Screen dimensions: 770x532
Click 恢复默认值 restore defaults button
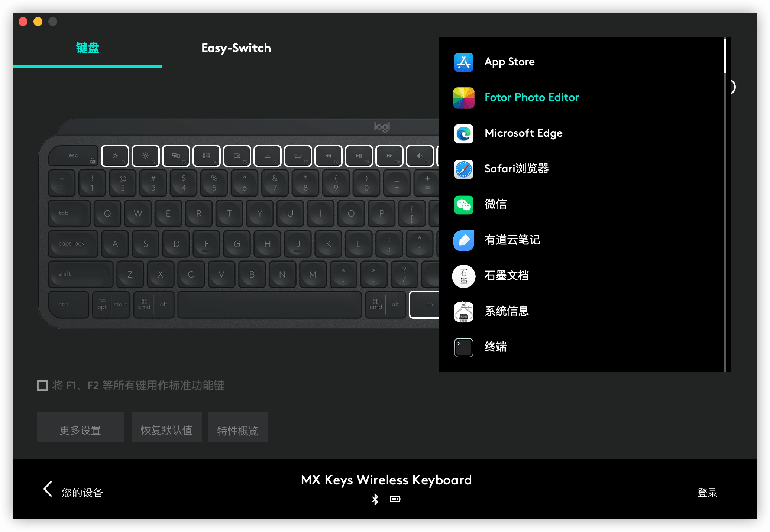coord(166,427)
